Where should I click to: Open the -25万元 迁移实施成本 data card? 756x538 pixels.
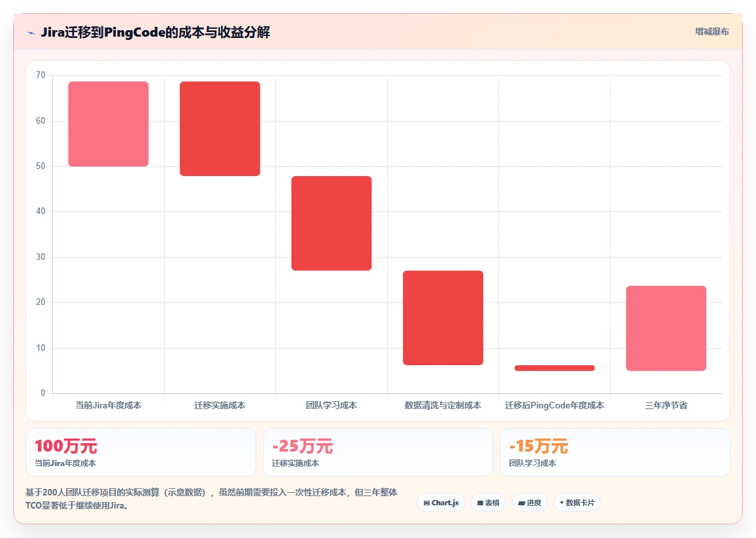pos(377,452)
